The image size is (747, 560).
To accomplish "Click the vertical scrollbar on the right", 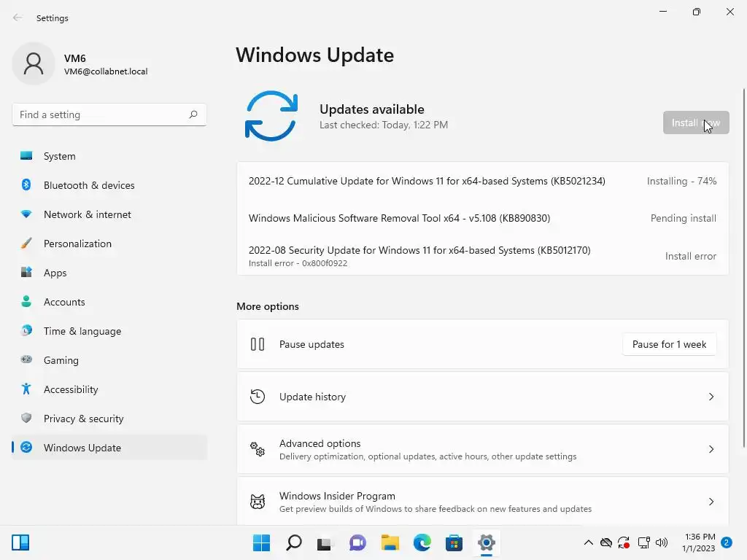I will [743, 268].
